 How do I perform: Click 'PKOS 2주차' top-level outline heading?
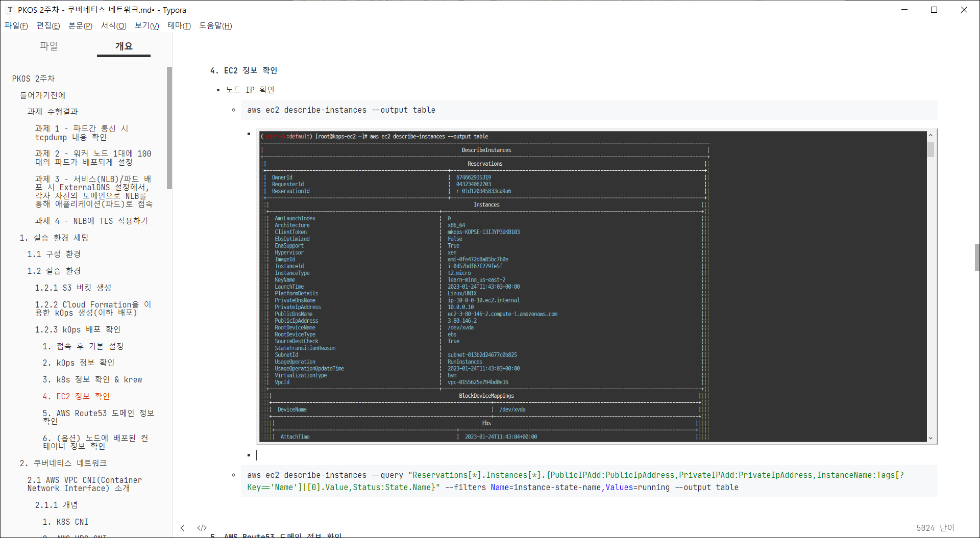[x=34, y=78]
